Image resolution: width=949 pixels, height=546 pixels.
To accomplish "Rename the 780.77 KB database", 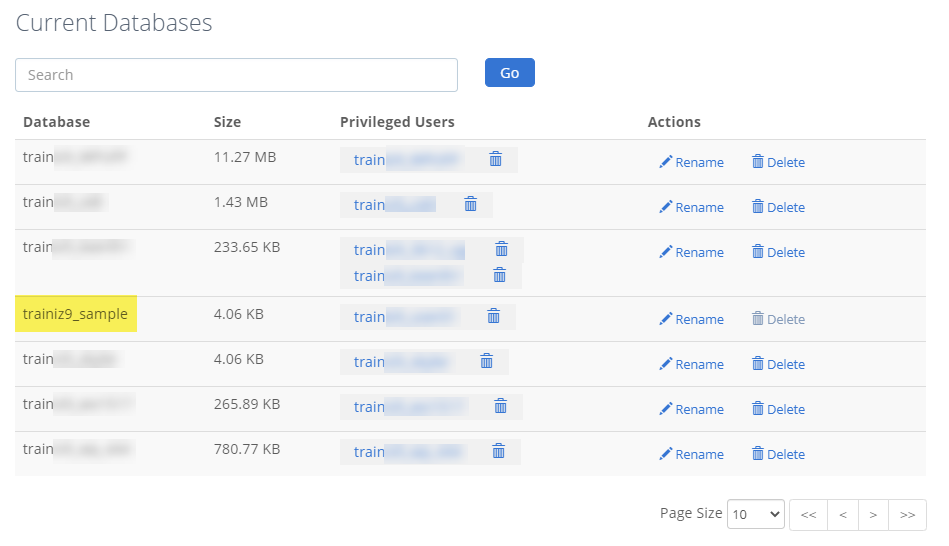I will pos(691,454).
